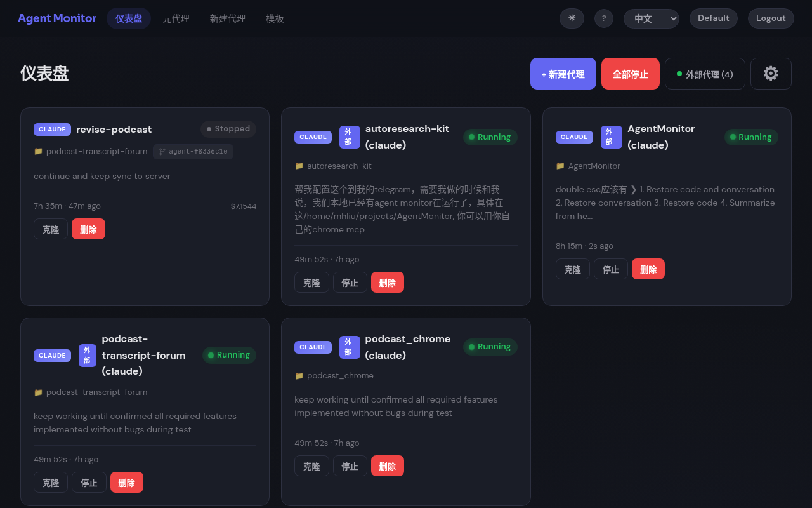Click the 外部 badge on podcast_chrome card
812x508 pixels.
pyautogui.click(x=350, y=347)
